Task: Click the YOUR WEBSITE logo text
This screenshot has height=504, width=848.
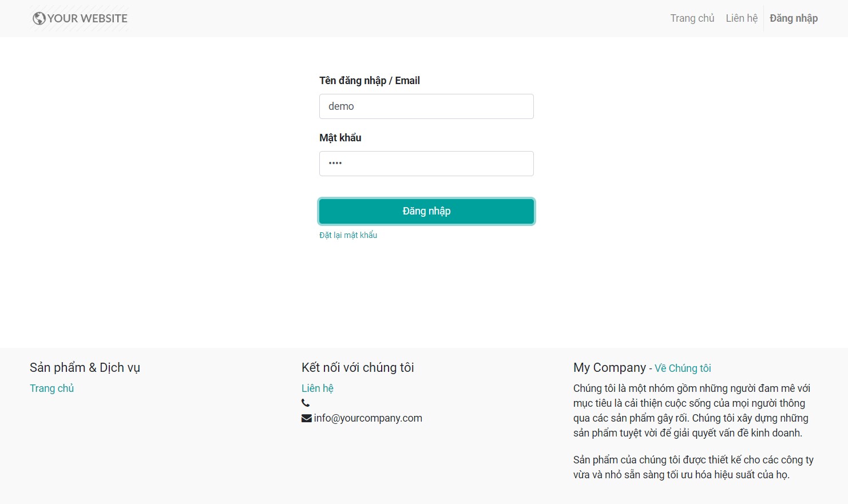Action: tap(88, 18)
